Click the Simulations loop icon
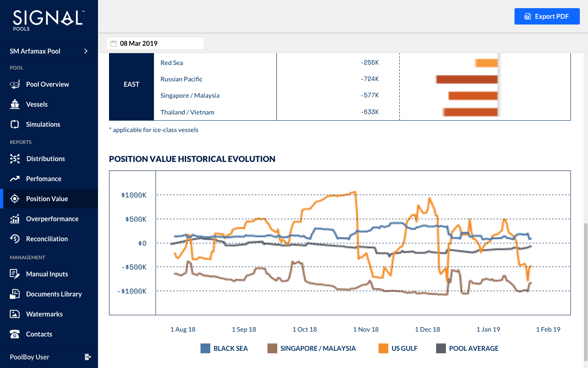This screenshot has width=588, height=368. (x=15, y=124)
